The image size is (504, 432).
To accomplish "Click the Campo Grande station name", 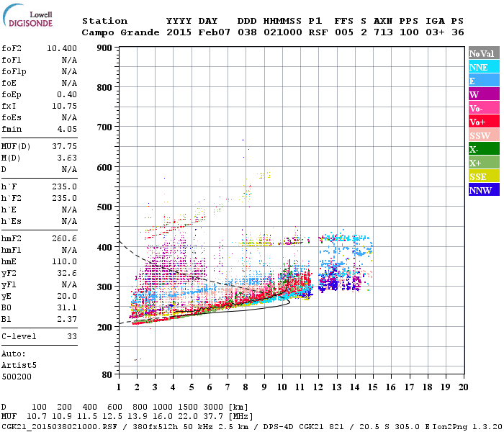I will [x=120, y=32].
